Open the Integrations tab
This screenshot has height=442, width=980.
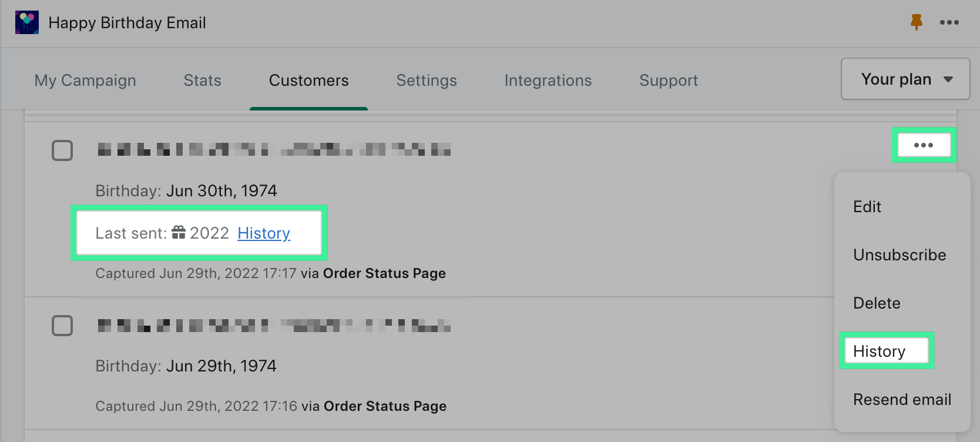coord(548,81)
